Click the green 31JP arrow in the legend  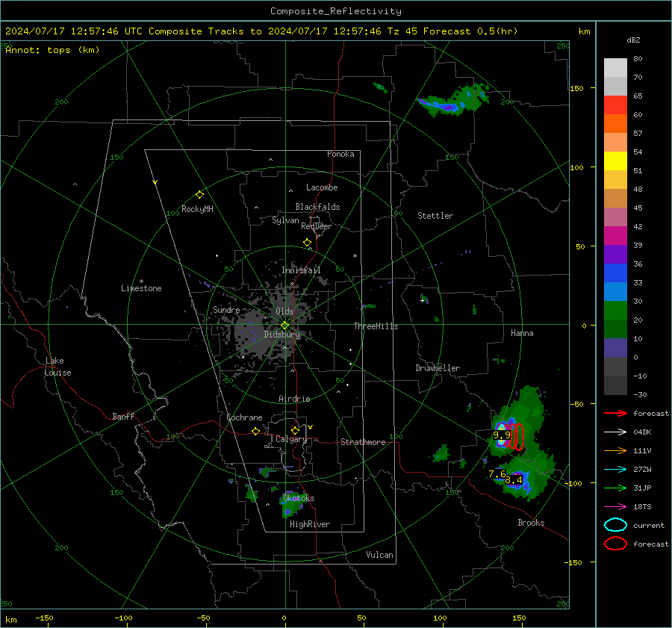click(615, 488)
